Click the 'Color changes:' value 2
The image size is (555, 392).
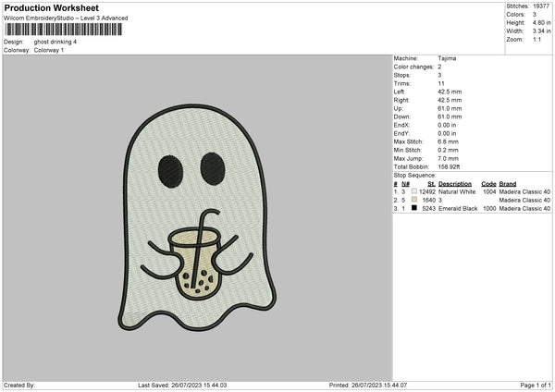(439, 67)
